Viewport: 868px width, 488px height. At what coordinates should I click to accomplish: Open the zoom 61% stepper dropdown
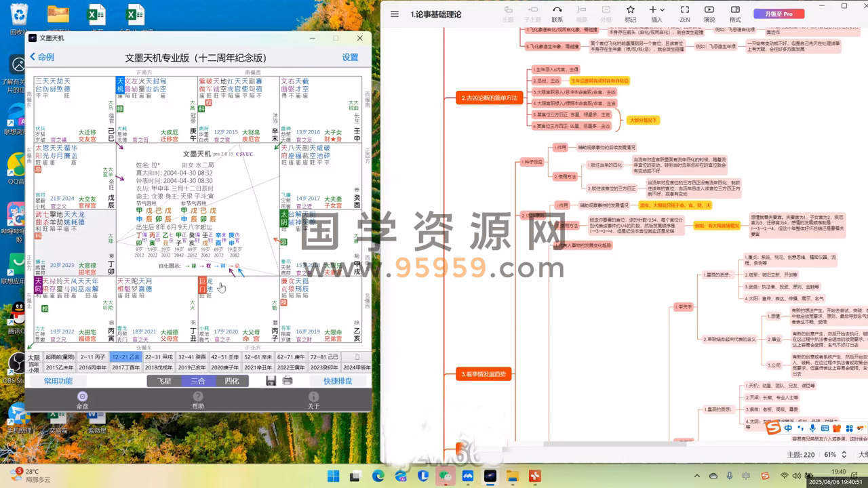(843, 455)
